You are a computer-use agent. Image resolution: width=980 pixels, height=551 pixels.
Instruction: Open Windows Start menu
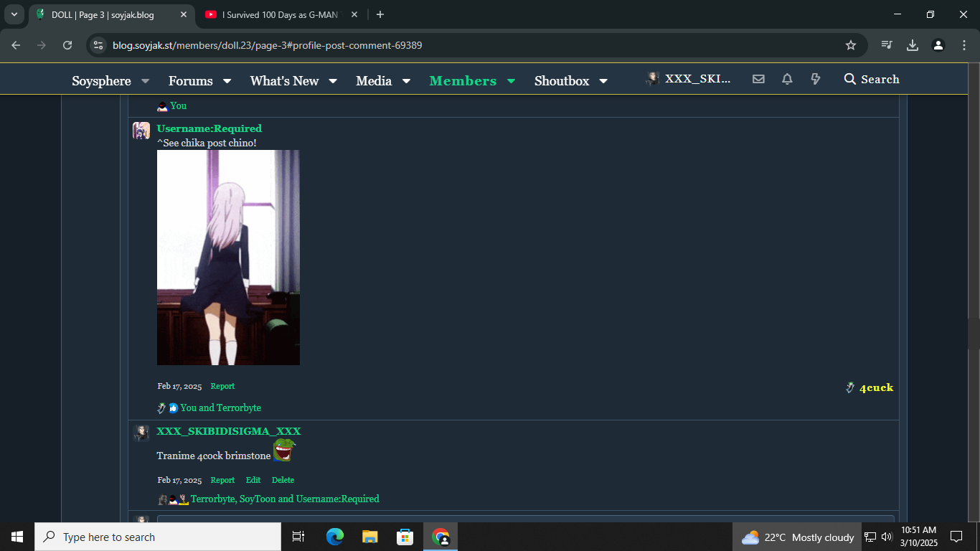tap(17, 537)
